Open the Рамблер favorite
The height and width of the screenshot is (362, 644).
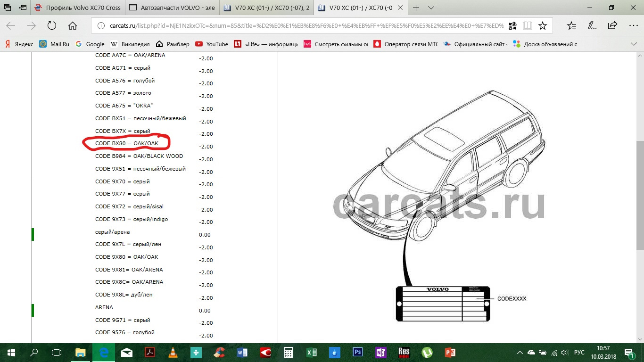pos(173,44)
